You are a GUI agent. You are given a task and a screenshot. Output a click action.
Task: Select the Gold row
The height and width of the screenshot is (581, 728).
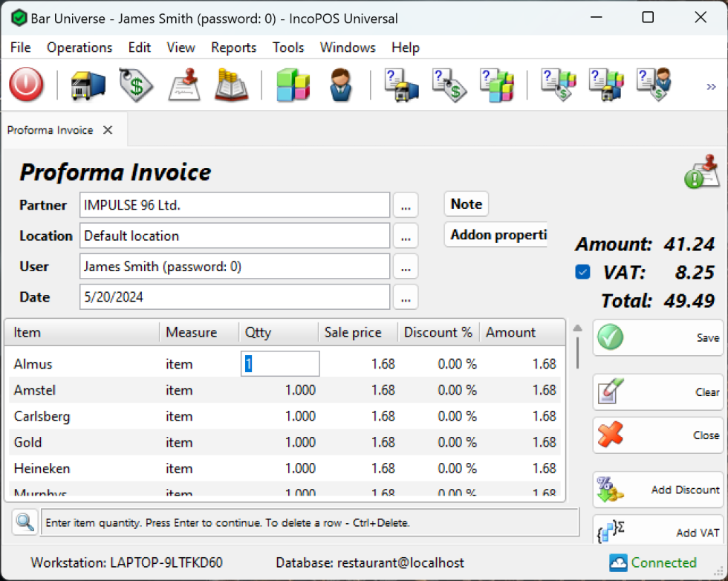pos(285,442)
